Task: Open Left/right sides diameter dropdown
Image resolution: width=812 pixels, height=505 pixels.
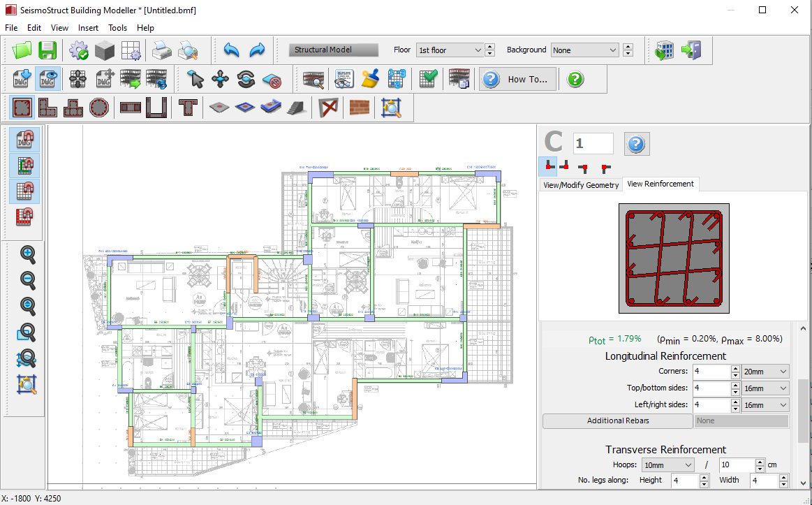Action: [x=765, y=405]
